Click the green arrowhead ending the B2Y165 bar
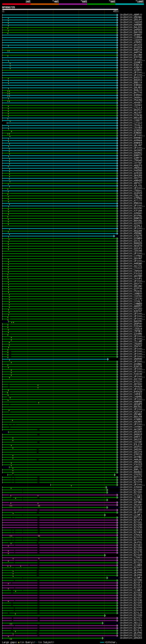This screenshot has height=644, width=146. [x=105, y=555]
